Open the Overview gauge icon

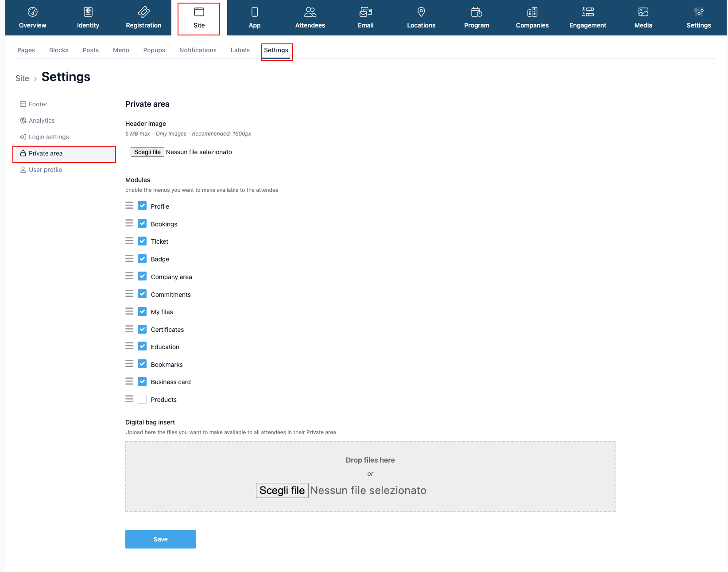click(32, 12)
